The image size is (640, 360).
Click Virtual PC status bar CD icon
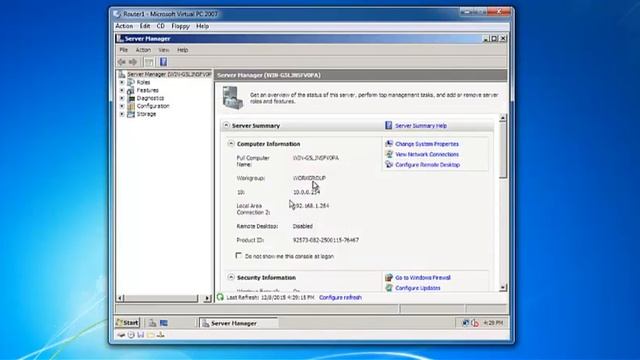pos(131,335)
